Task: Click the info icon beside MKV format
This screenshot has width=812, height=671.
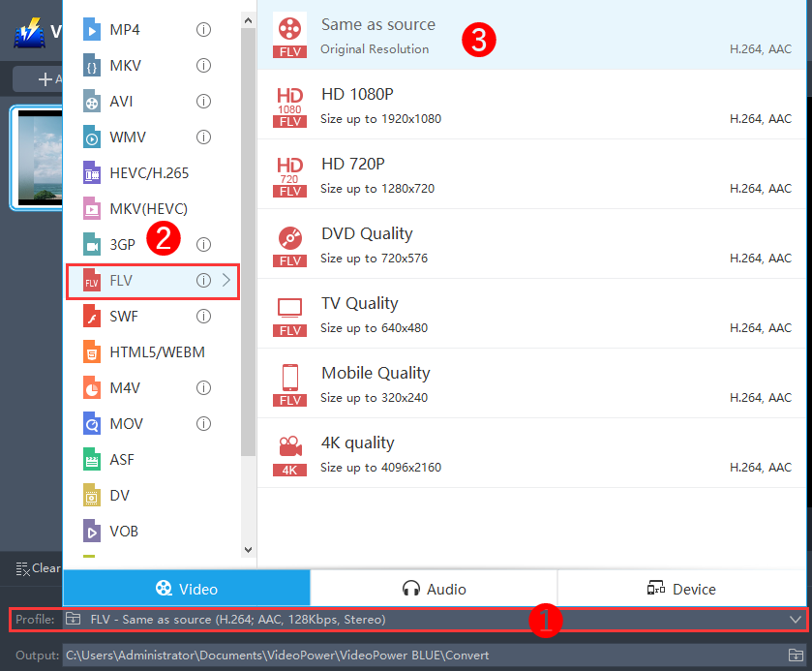Action: [x=203, y=66]
